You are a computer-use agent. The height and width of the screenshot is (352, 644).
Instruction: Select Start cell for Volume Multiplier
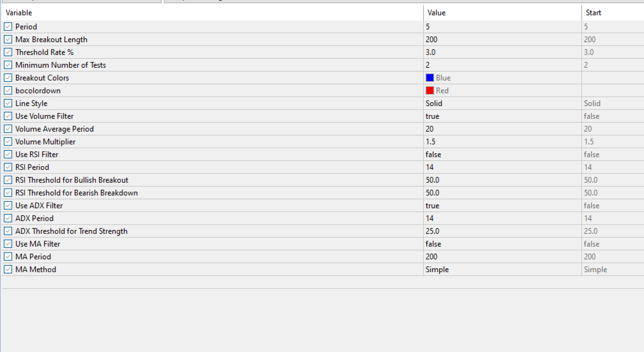pos(613,141)
